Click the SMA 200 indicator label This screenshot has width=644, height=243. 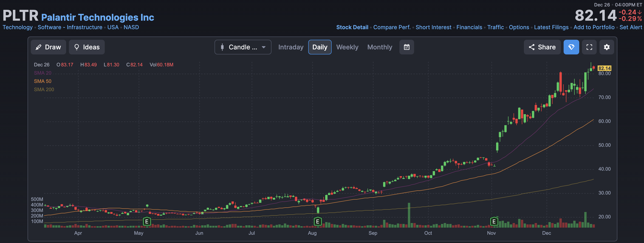[44, 90]
